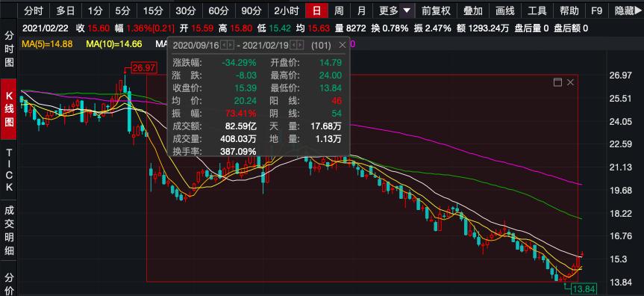Click the 叠加 overlay button
Screen dimensions: 644x296
tap(472, 10)
